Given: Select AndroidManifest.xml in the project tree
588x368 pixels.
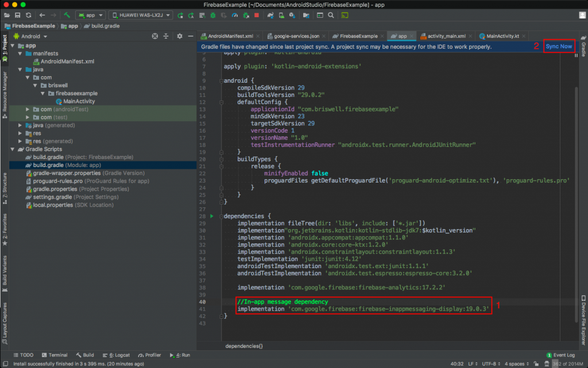Looking at the screenshot, I should (67, 61).
